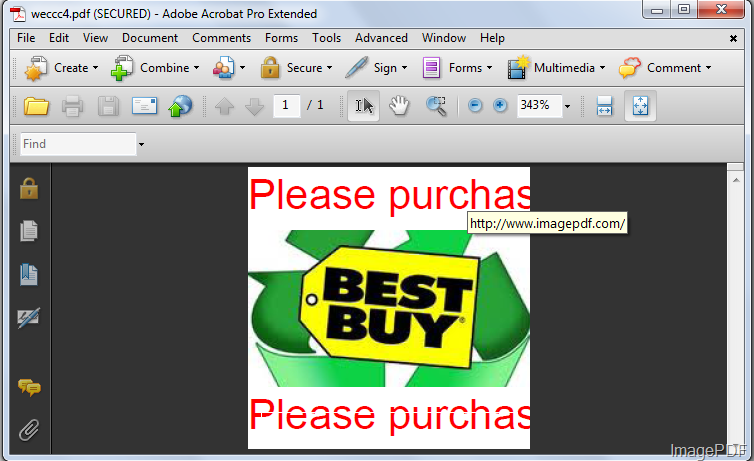Open the Forms menu in menu bar

pos(281,38)
